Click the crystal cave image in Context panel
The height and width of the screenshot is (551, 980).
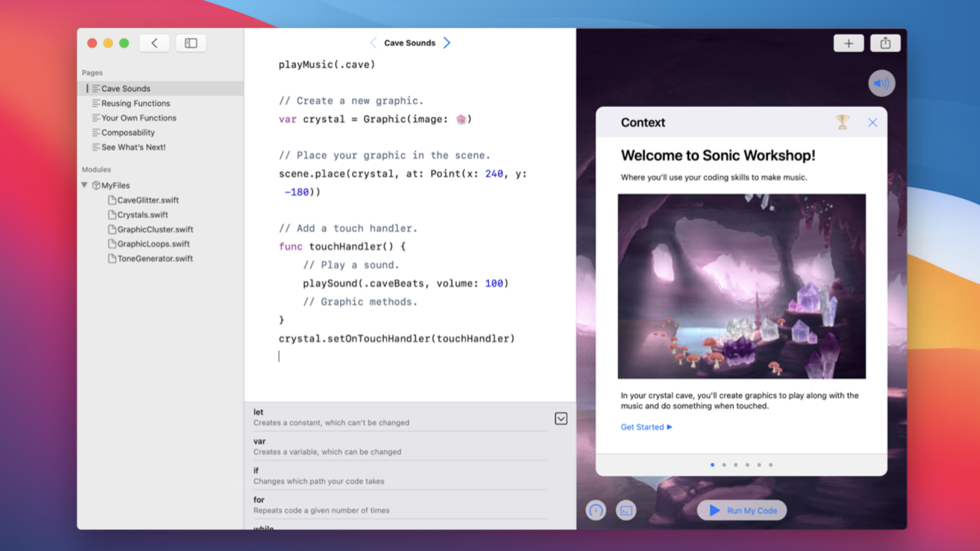click(x=742, y=286)
